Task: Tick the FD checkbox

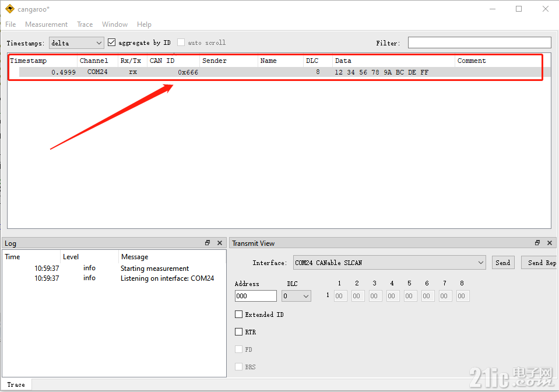Action: (239, 349)
